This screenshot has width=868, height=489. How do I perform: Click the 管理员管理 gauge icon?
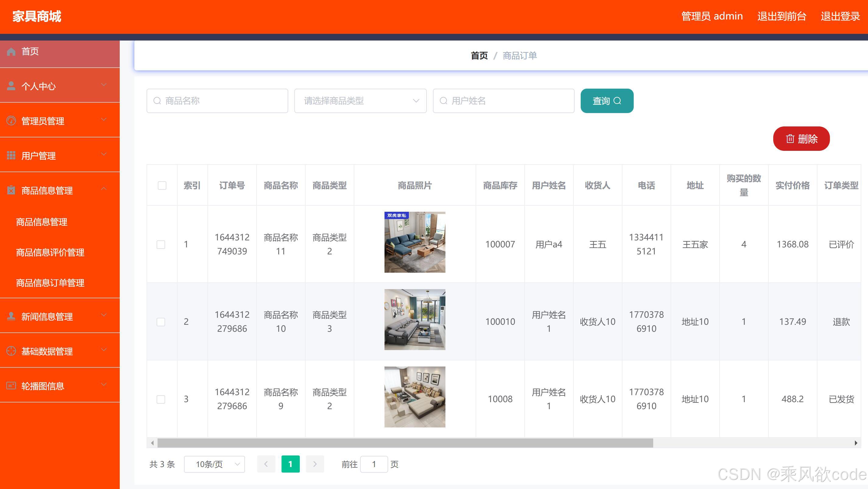click(11, 120)
